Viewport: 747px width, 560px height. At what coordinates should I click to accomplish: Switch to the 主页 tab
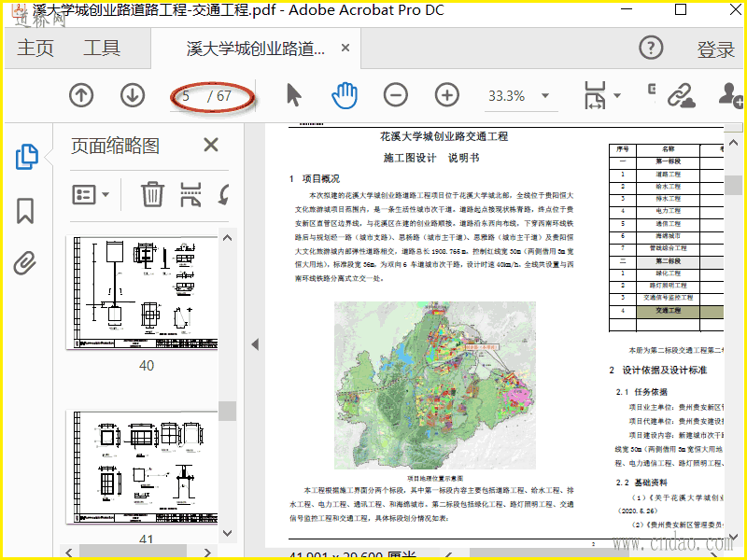36,49
